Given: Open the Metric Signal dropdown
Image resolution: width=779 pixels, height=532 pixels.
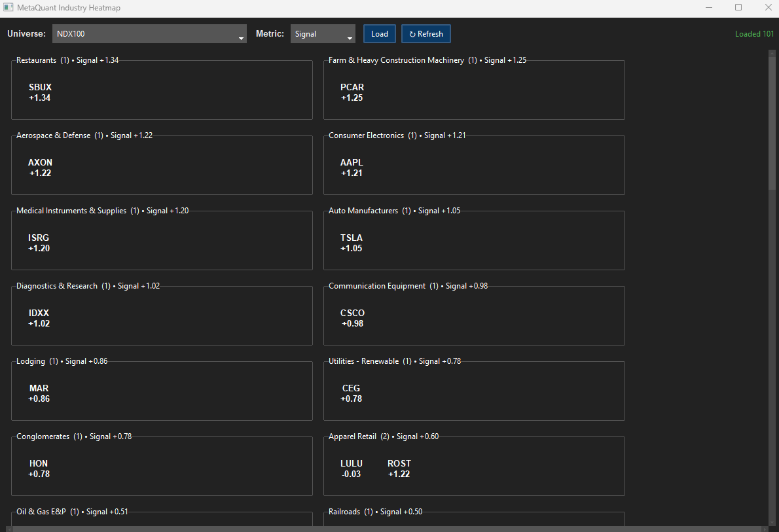Looking at the screenshot, I should 323,34.
